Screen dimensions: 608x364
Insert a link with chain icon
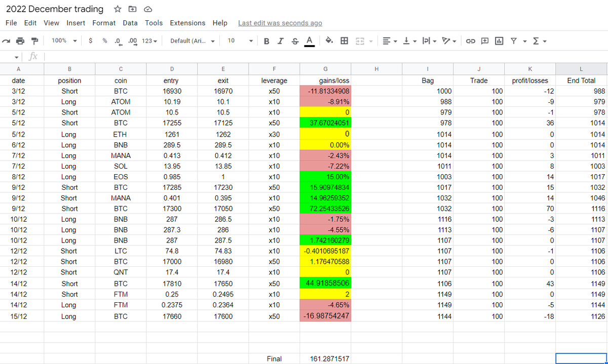[x=471, y=41]
